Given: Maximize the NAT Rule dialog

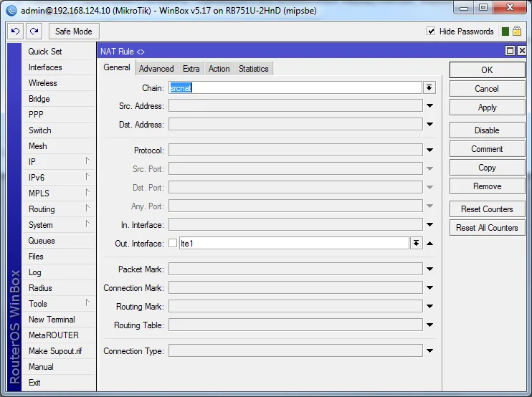Looking at the screenshot, I should (x=510, y=51).
